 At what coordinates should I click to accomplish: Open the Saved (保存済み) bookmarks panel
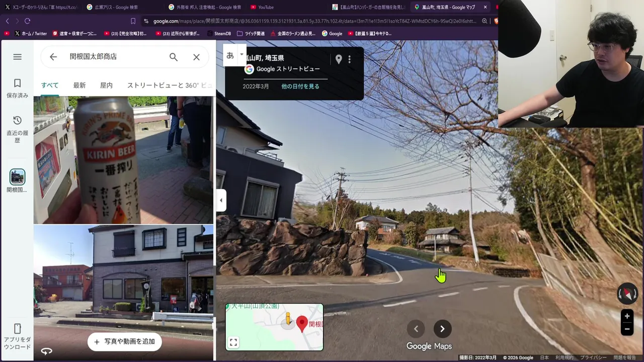[x=17, y=88]
